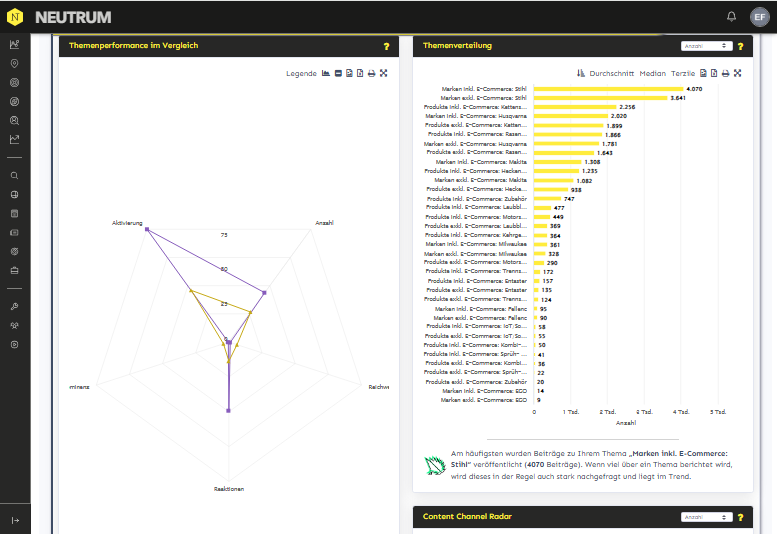The width and height of the screenshot is (777, 534).
Task: Click Content Channel Radar panel title
Action: (467, 516)
